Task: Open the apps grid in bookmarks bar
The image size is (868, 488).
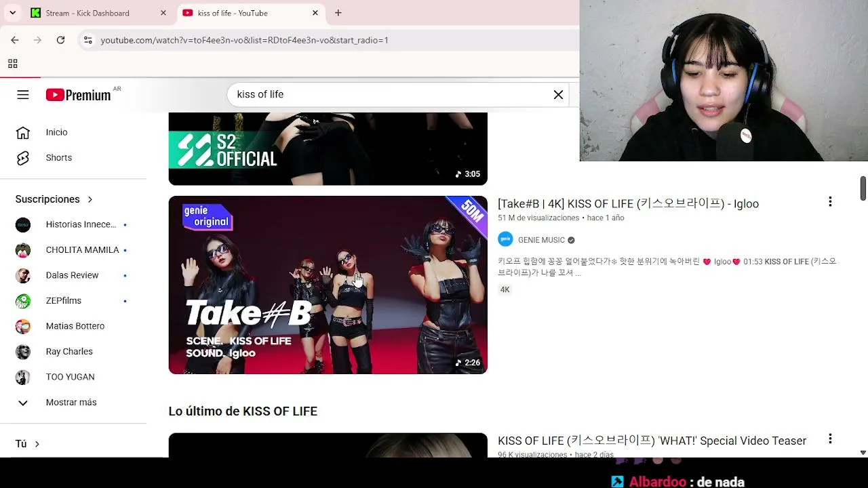Action: [x=12, y=64]
